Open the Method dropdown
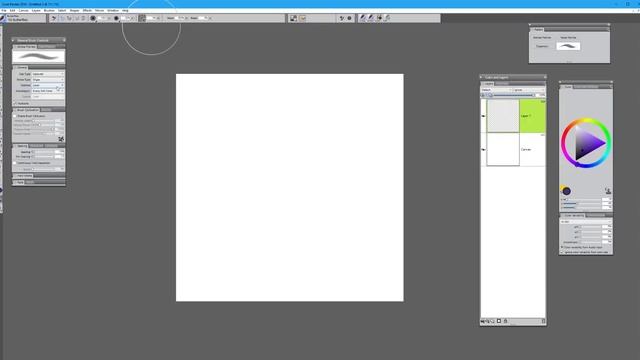This screenshot has height=360, width=640. (x=48, y=85)
